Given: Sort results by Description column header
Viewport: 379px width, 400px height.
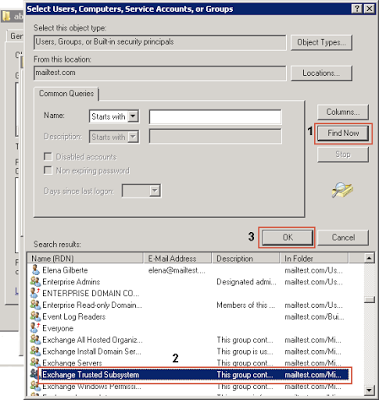Looking at the screenshot, I should point(247,258).
